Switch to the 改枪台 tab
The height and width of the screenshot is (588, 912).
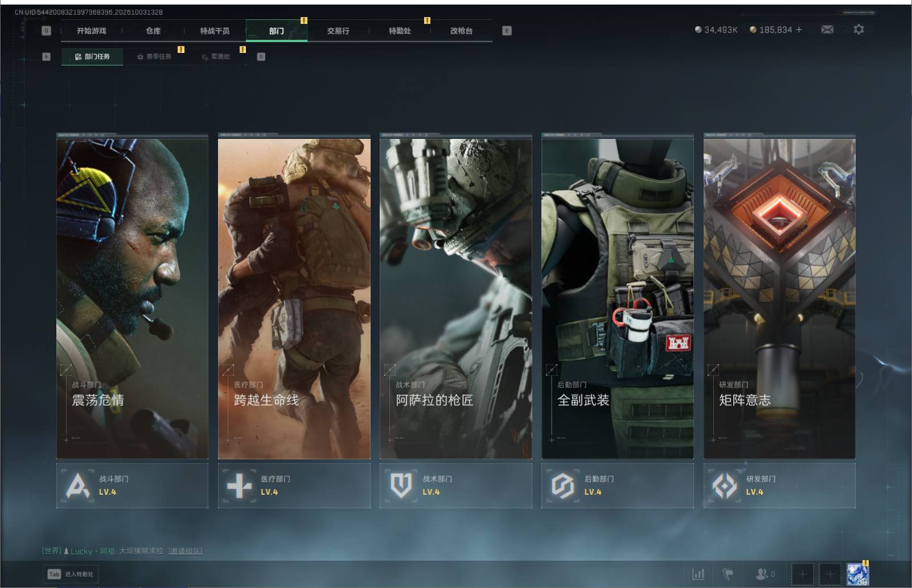pyautogui.click(x=461, y=31)
